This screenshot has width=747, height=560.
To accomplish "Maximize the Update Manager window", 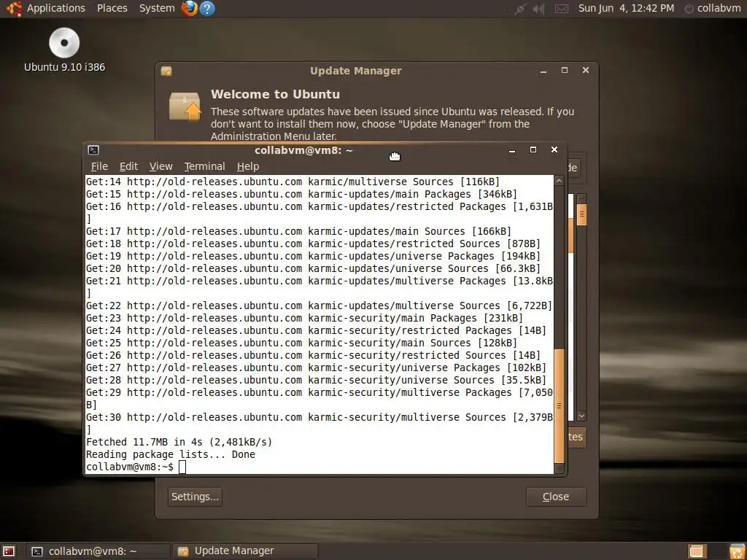I will pos(565,71).
